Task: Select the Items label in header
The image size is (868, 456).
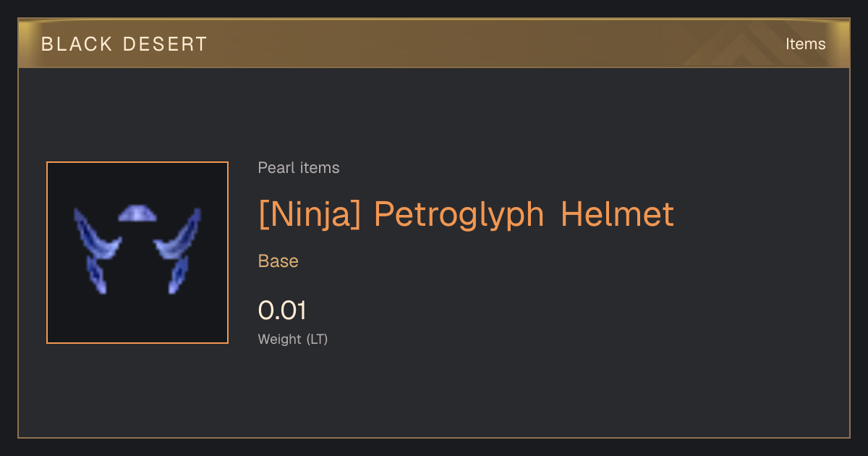Action: [805, 44]
